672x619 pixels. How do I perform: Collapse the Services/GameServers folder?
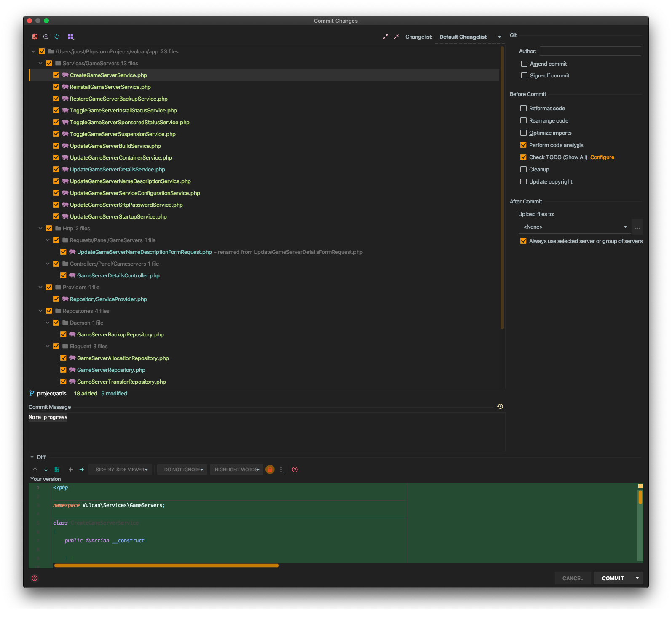click(40, 63)
